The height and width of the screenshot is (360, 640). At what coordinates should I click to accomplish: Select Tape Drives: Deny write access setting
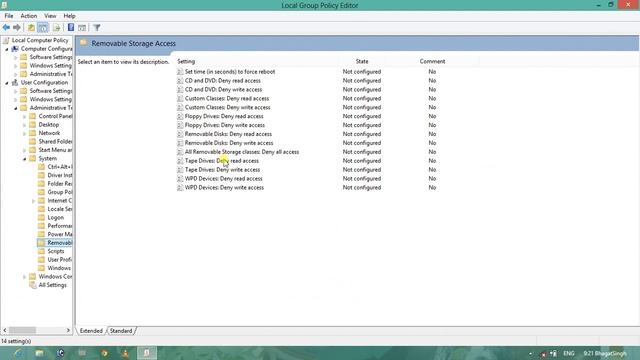222,169
